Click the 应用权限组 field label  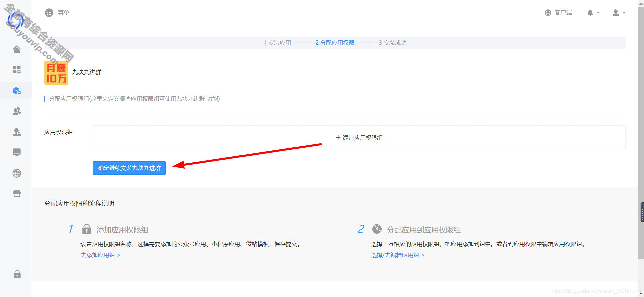[59, 132]
